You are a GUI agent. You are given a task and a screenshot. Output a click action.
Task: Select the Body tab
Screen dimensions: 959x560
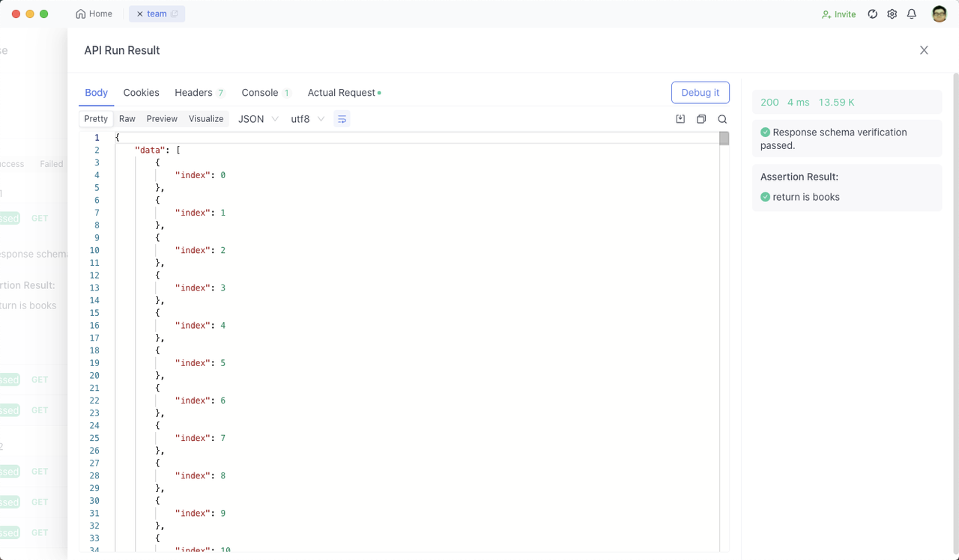(96, 93)
